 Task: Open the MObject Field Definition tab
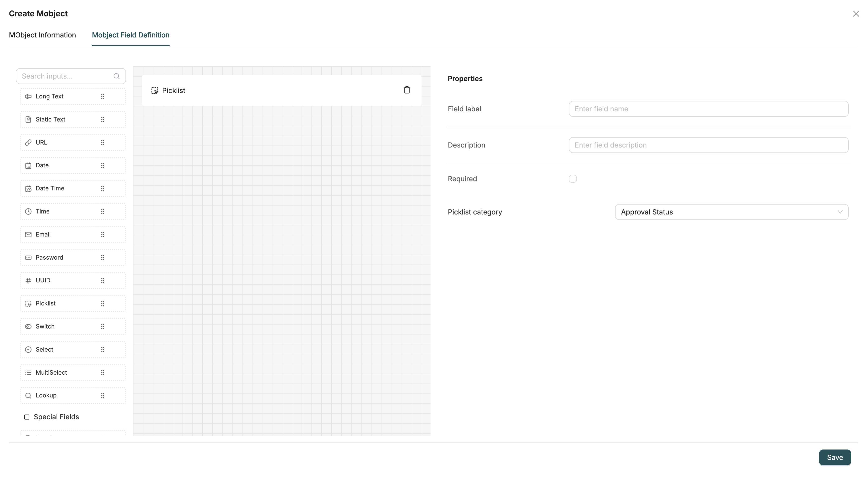pyautogui.click(x=130, y=35)
